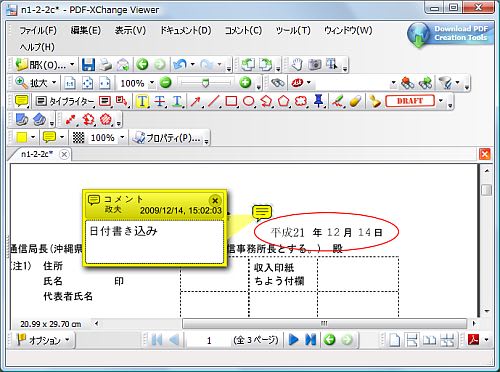Viewport: 500px width, 372px height.
Task: Open the yellow fill color dropdown arrow
Action: [33, 137]
